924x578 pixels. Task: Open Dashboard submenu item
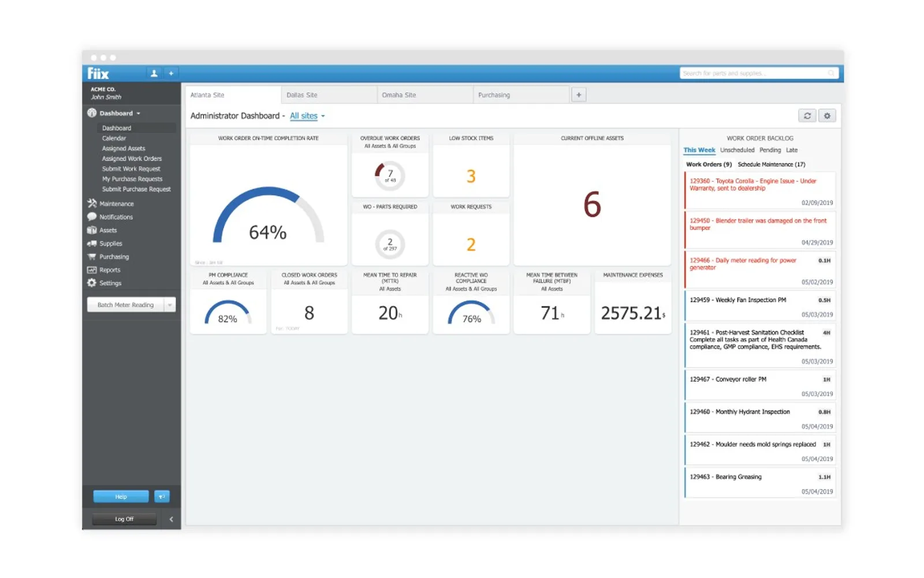(117, 128)
